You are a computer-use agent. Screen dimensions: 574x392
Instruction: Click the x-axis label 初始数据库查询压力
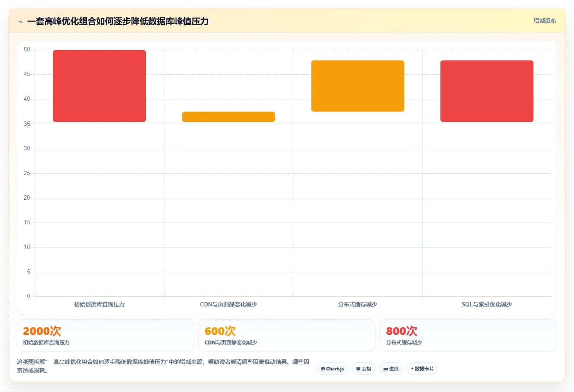coord(99,304)
